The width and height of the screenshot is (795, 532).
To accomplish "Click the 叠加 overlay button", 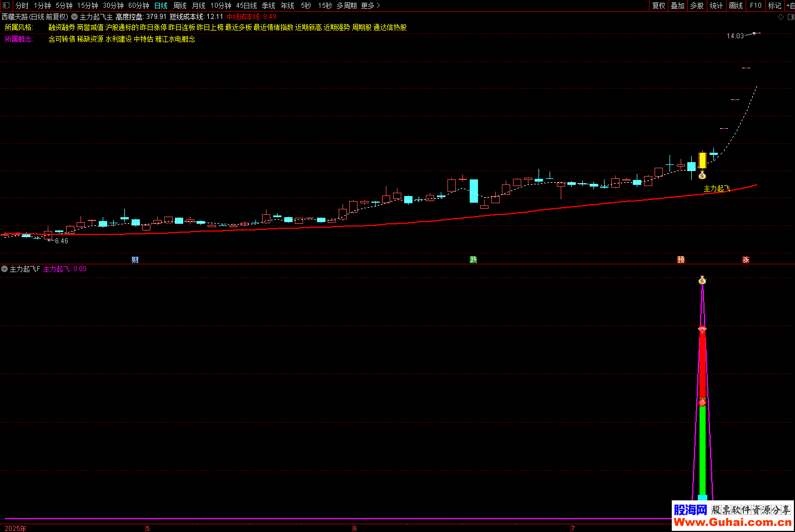I will tap(678, 6).
